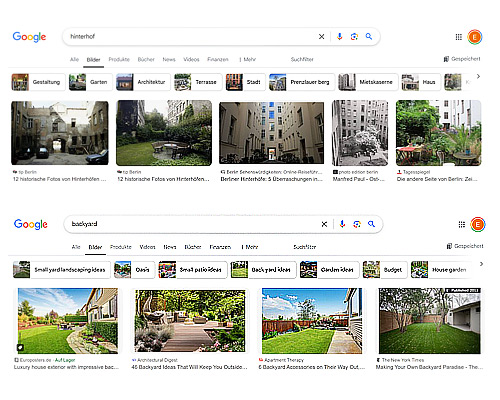
Task: Switch to Alle tab in backyard results
Action: click(76, 247)
